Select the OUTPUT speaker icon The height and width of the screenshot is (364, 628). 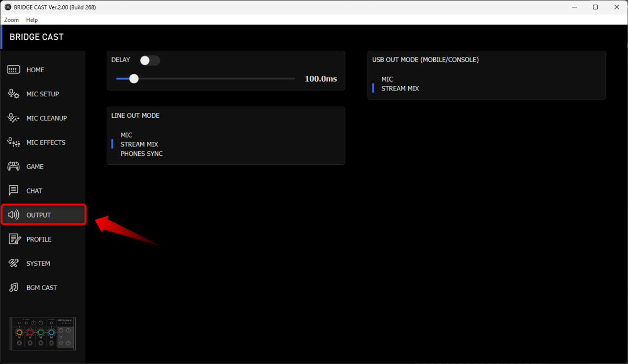[14, 215]
